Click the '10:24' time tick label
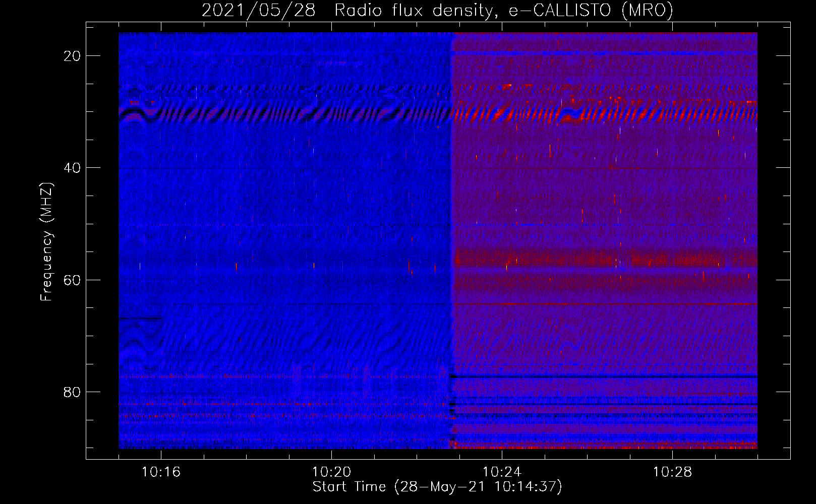The width and height of the screenshot is (816, 504). coord(502,472)
